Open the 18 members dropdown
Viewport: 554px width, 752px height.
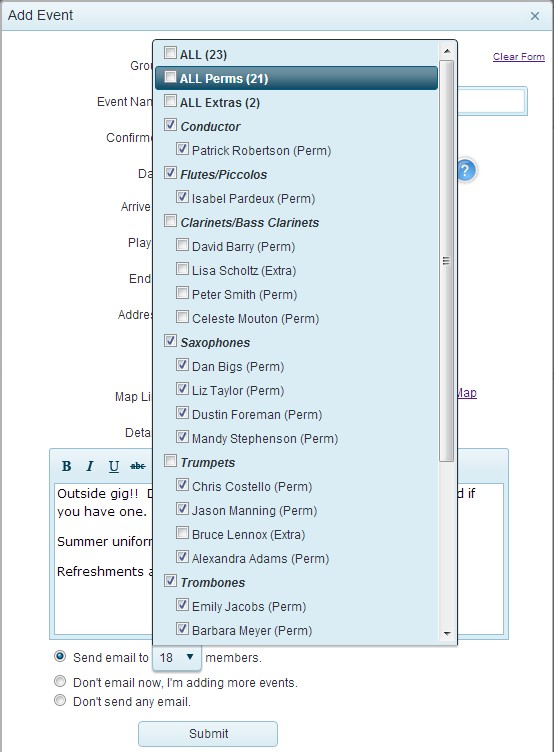(x=177, y=658)
